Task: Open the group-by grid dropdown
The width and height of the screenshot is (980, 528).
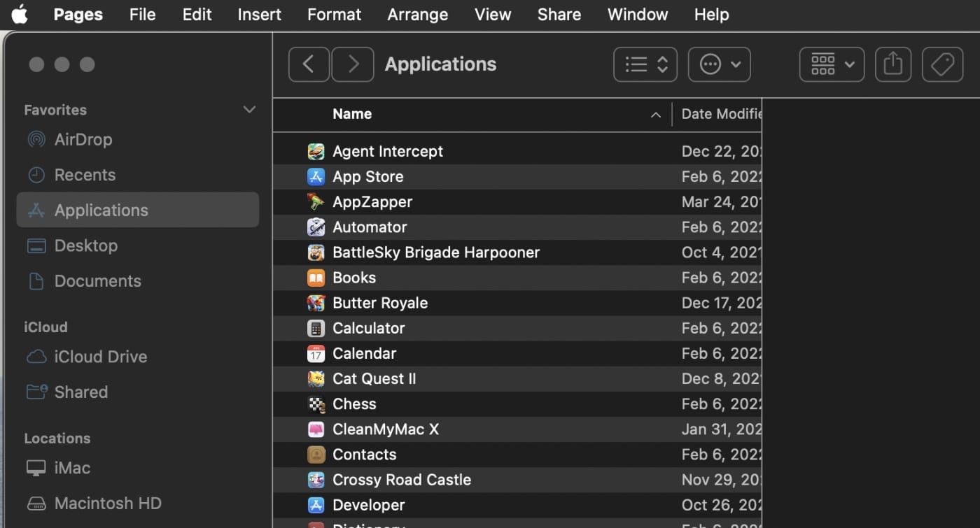Action: (x=832, y=64)
